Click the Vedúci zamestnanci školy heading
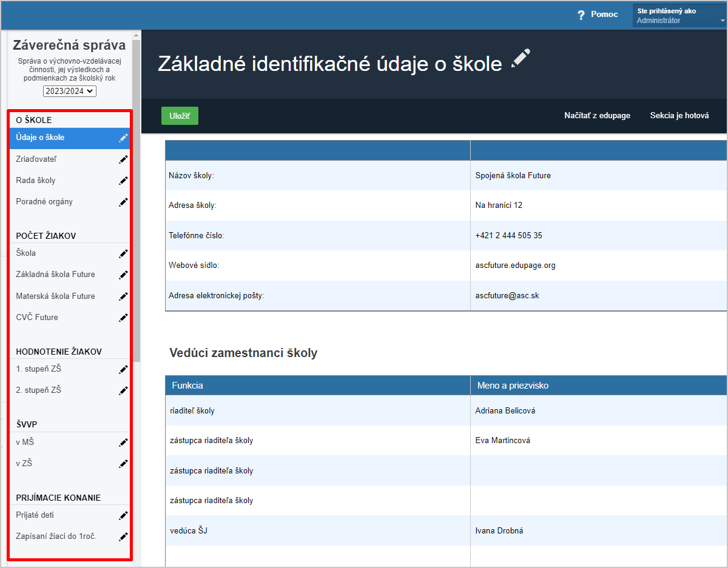Screen dimensions: 728x568 click(x=243, y=353)
